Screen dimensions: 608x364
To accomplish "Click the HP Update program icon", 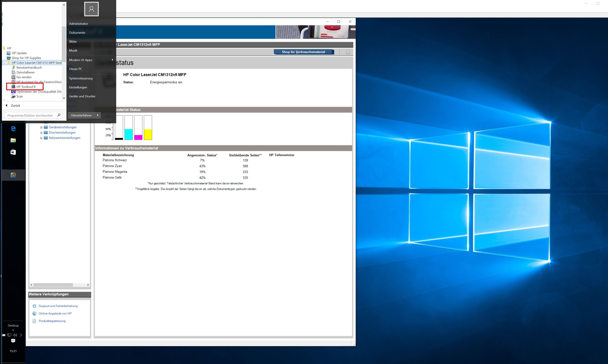I will tap(9, 53).
